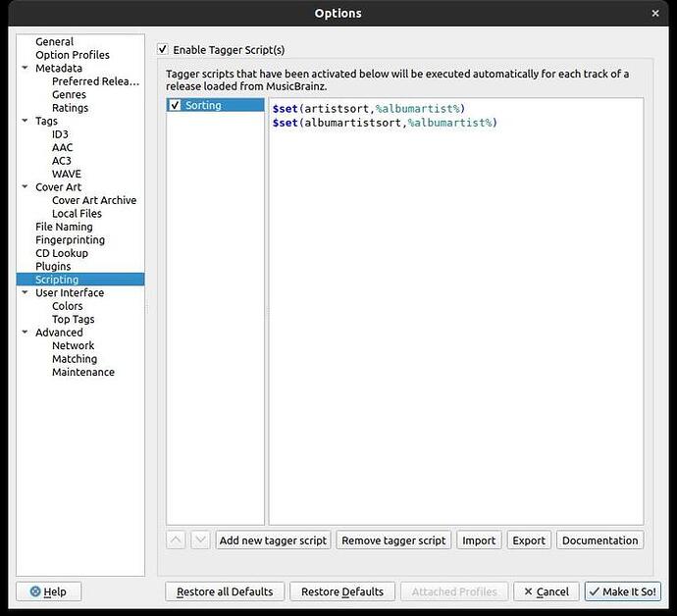The height and width of the screenshot is (616, 677).
Task: Open the Ratings settings
Action: [70, 108]
